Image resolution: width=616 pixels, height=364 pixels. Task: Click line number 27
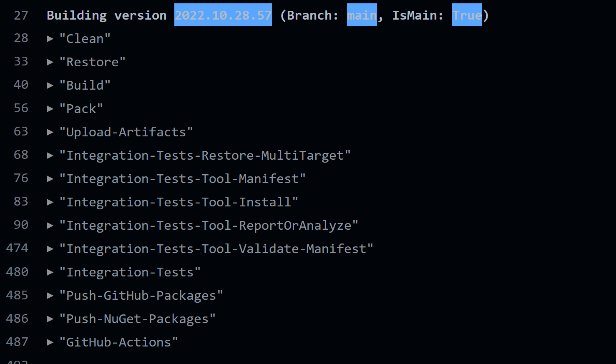(x=21, y=15)
